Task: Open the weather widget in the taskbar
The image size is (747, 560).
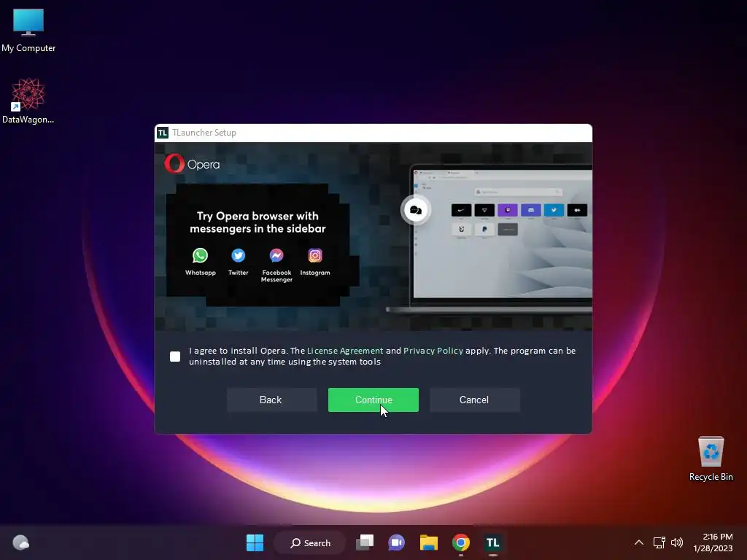Action: [21, 542]
